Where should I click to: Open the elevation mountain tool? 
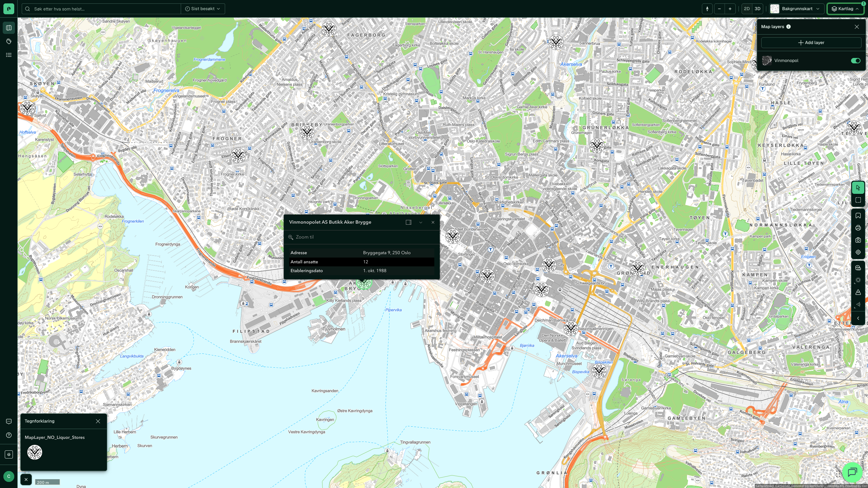(x=858, y=292)
